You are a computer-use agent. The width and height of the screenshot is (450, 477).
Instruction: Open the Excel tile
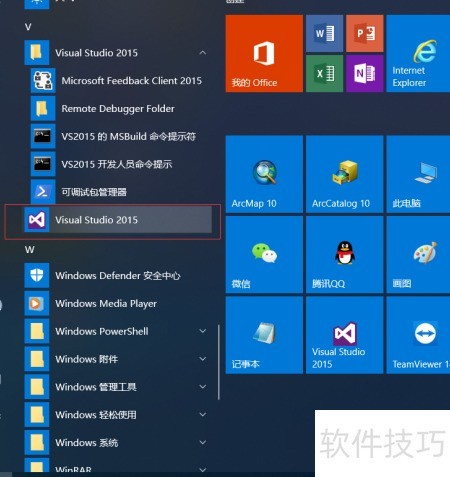point(324,73)
